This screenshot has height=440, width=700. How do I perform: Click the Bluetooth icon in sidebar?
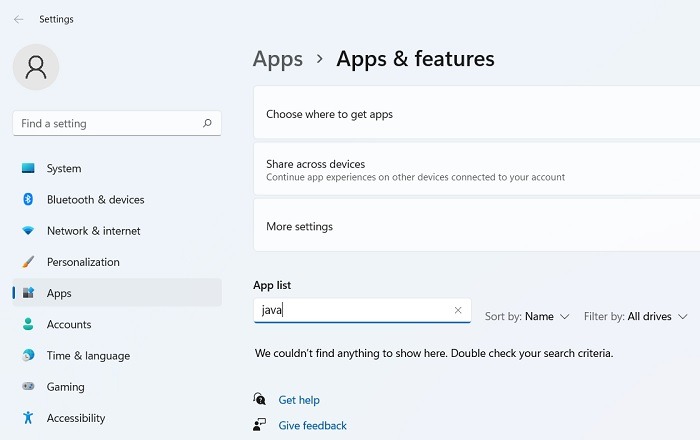28,200
